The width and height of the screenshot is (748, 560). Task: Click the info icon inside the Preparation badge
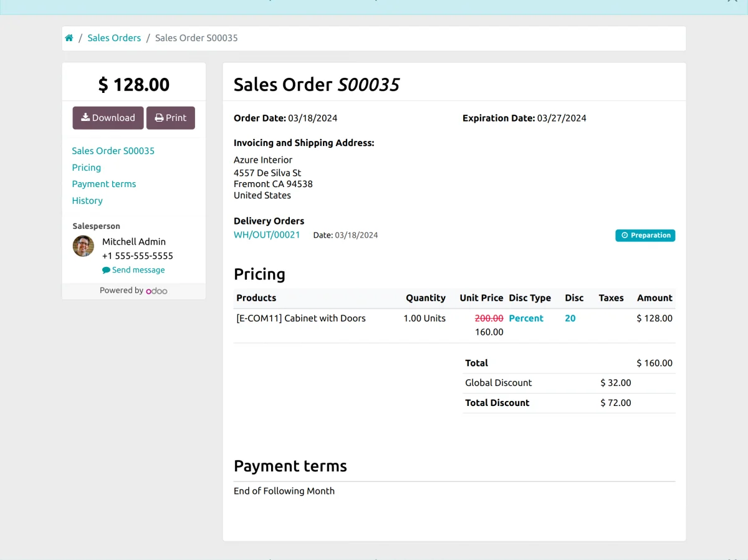(625, 235)
